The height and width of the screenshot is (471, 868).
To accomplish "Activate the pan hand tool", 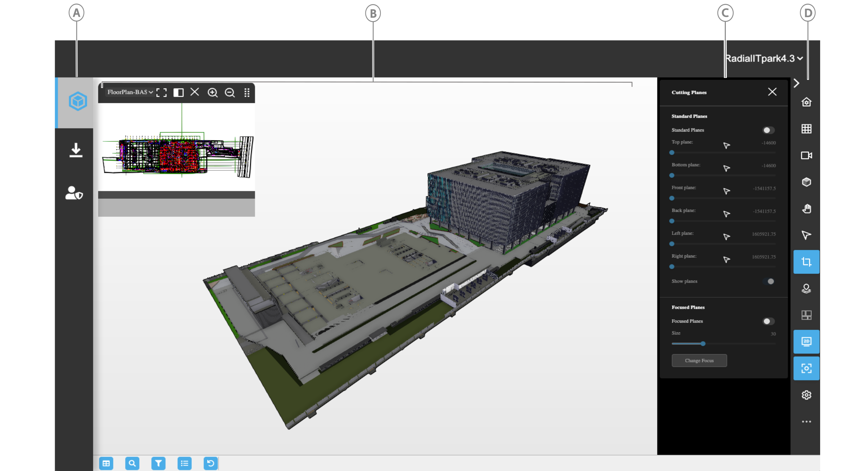I will tap(806, 208).
